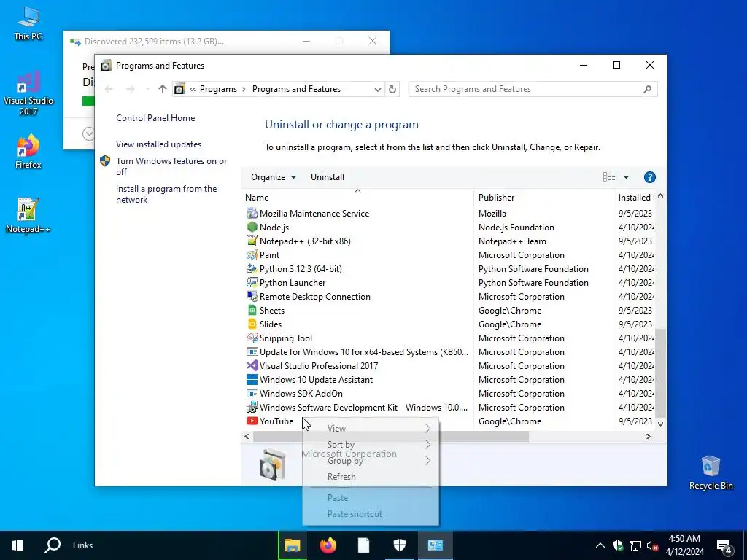Open Firefox from the taskbar

pos(328,545)
